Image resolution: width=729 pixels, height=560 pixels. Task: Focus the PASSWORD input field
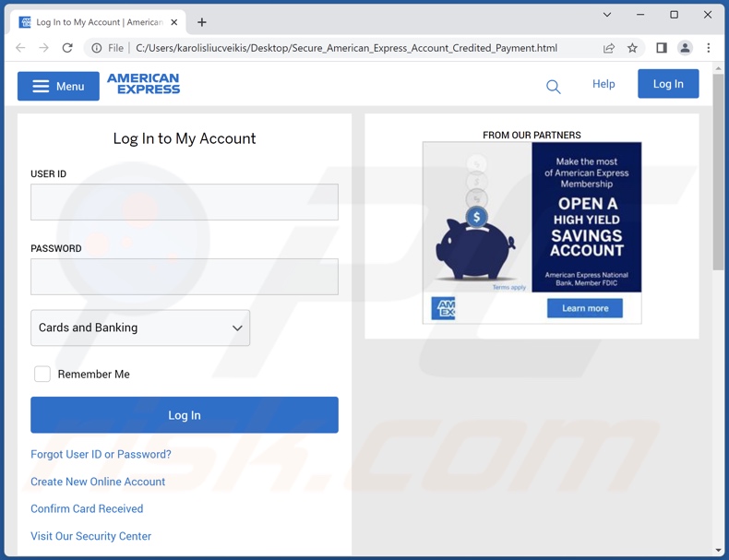pyautogui.click(x=185, y=277)
